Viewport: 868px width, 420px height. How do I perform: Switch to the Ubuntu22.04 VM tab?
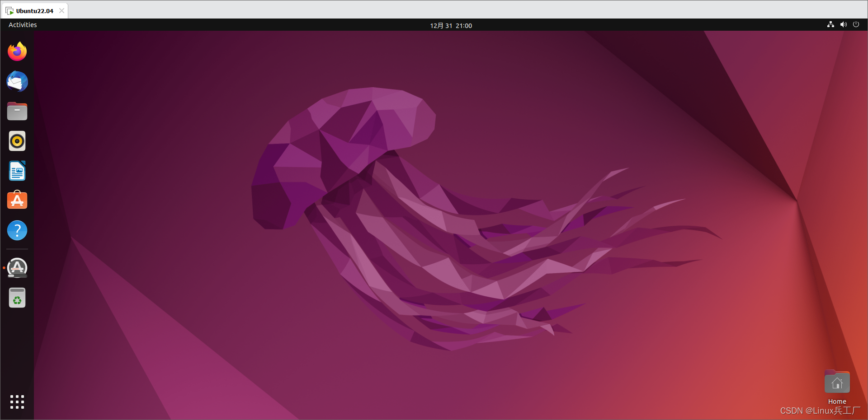click(34, 11)
